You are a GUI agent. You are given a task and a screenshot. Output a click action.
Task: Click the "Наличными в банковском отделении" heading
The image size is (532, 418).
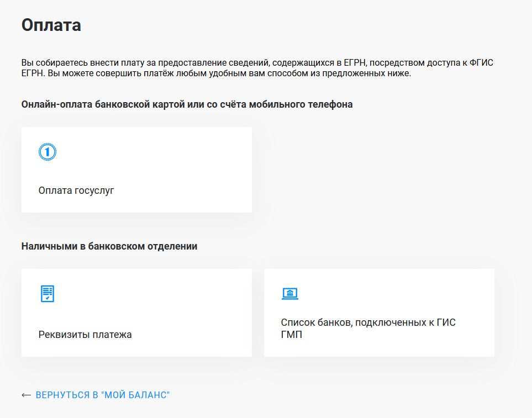click(x=109, y=246)
